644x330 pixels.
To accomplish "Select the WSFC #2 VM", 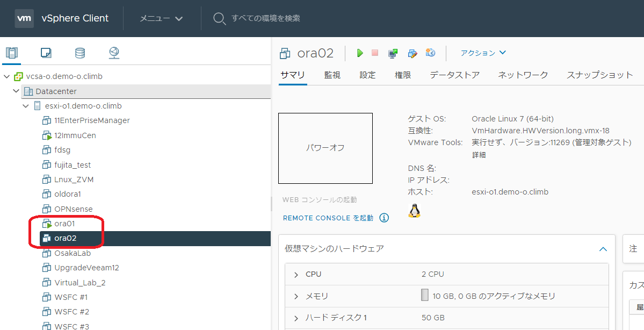I will click(x=72, y=312).
